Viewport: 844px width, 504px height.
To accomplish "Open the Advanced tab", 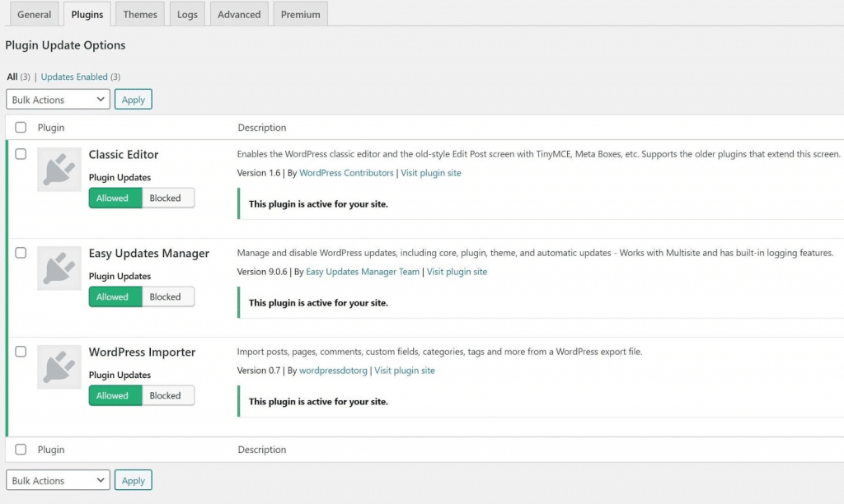I will click(239, 13).
